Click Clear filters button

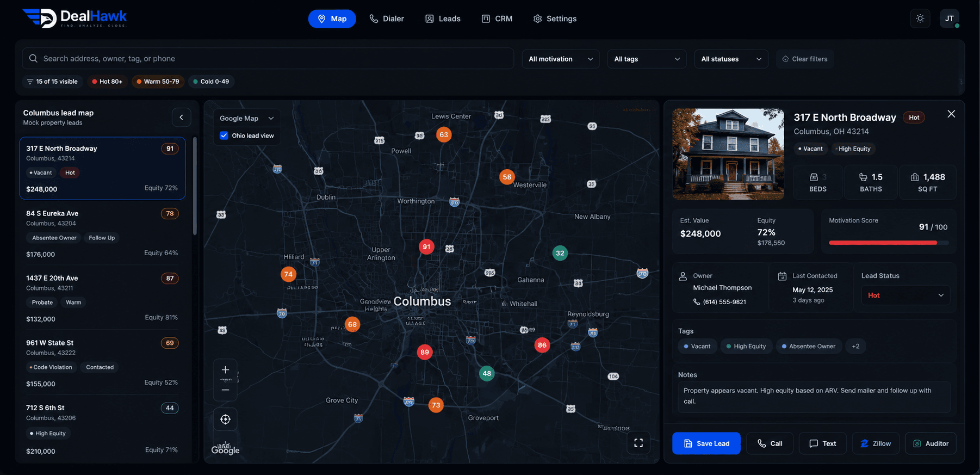coord(805,59)
